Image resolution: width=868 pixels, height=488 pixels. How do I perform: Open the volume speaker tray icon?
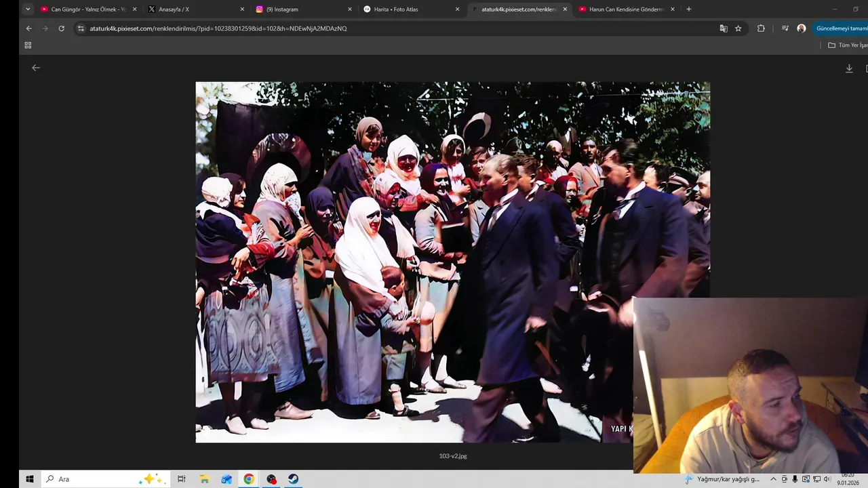click(827, 479)
